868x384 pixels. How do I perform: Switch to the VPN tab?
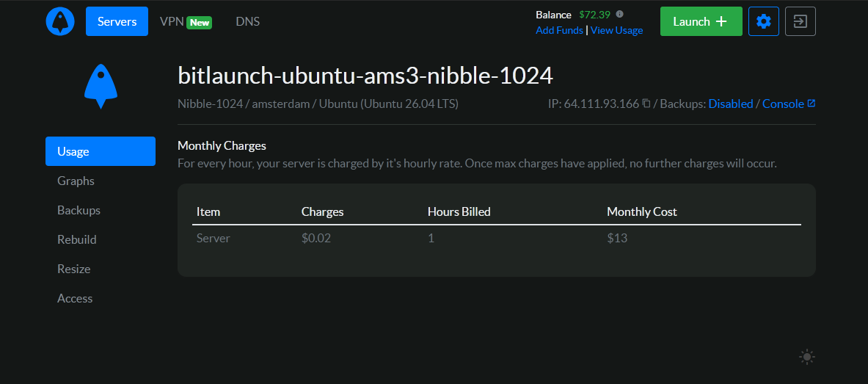click(186, 21)
